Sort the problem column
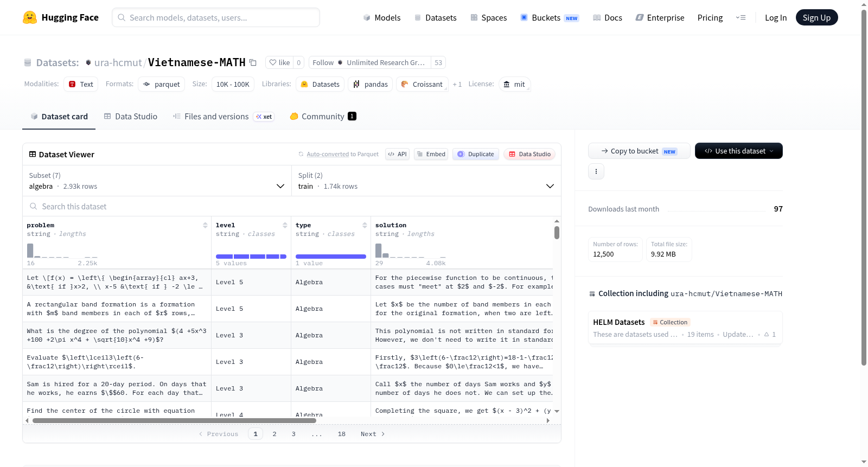Image resolution: width=868 pixels, height=467 pixels. [x=205, y=225]
